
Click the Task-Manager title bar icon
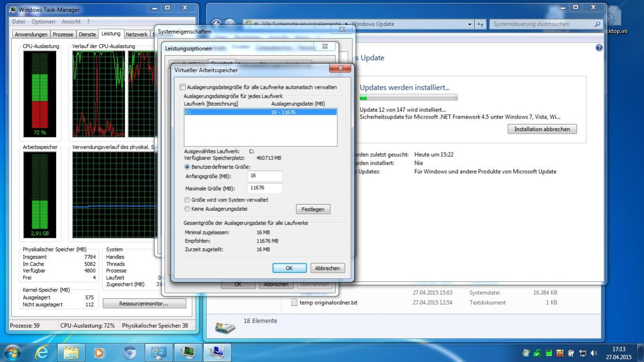[13, 9]
